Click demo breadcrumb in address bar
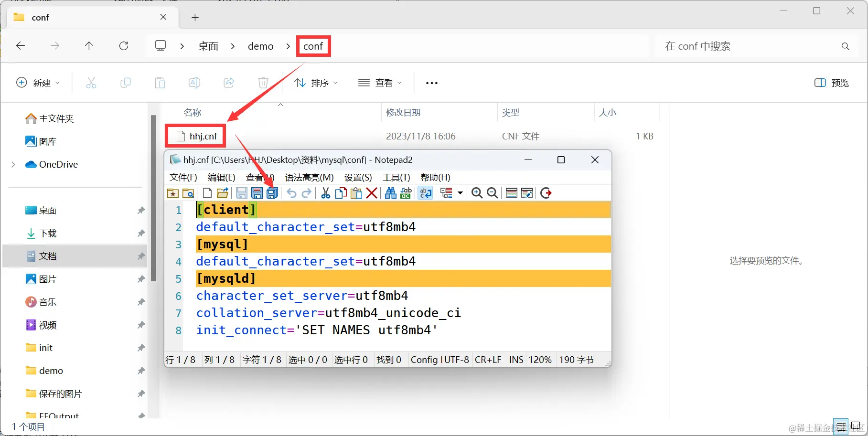Viewport: 868px width, 436px height. (x=261, y=46)
